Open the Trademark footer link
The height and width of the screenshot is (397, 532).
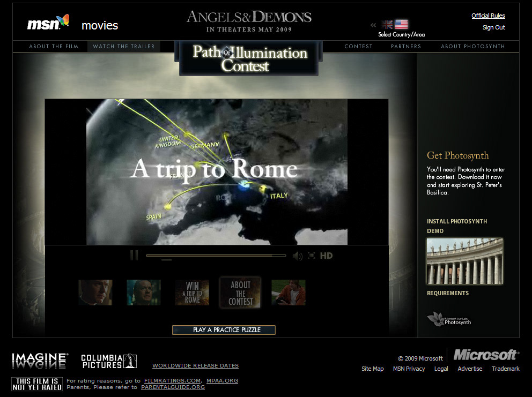[506, 369]
